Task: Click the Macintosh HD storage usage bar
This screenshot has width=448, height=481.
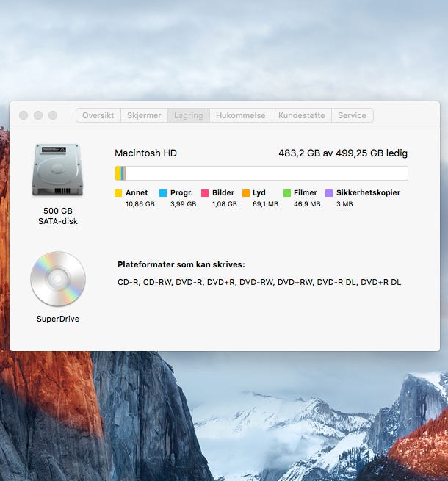Action: [261, 173]
